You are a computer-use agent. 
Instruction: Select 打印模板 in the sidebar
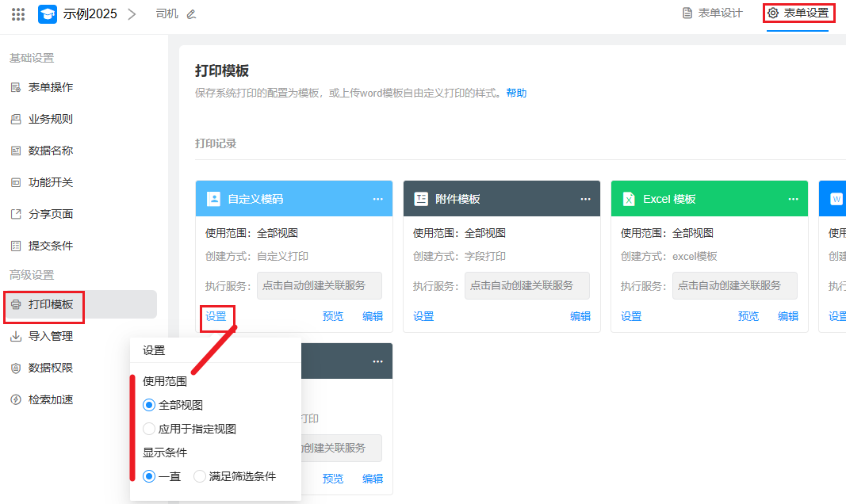50,304
